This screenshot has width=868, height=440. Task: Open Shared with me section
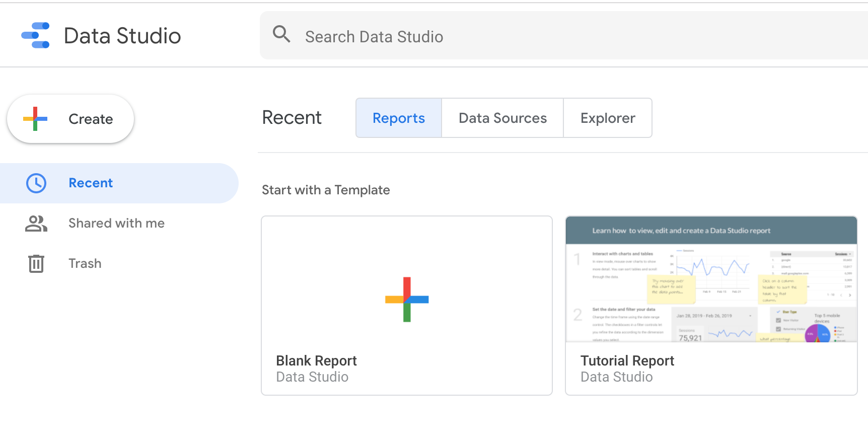(x=119, y=224)
